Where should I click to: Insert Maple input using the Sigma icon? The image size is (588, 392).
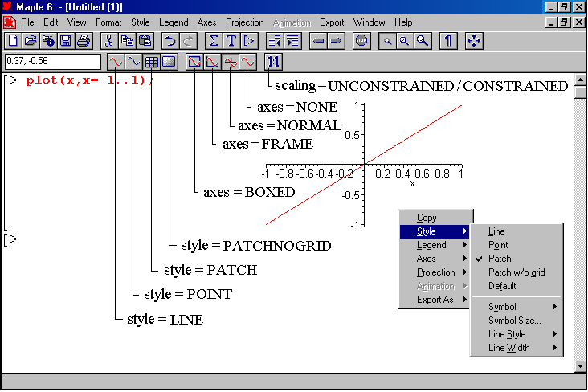point(214,40)
